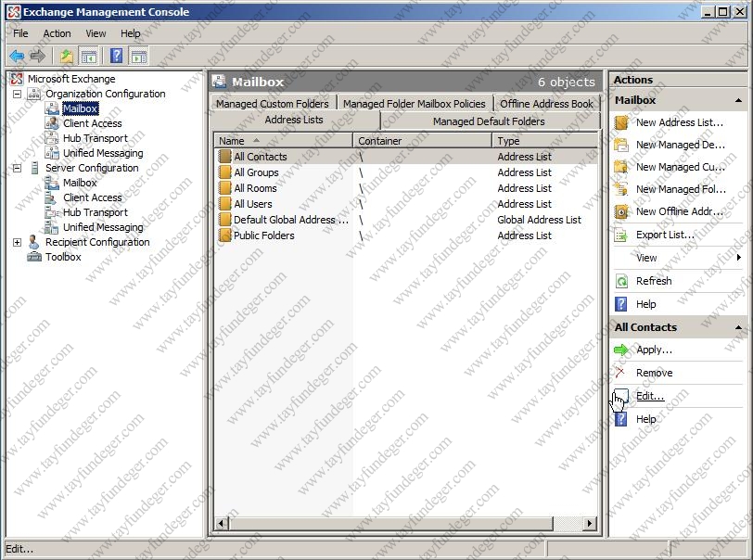
Task: Collapse the Organization Configuration tree node
Action: coord(17,94)
